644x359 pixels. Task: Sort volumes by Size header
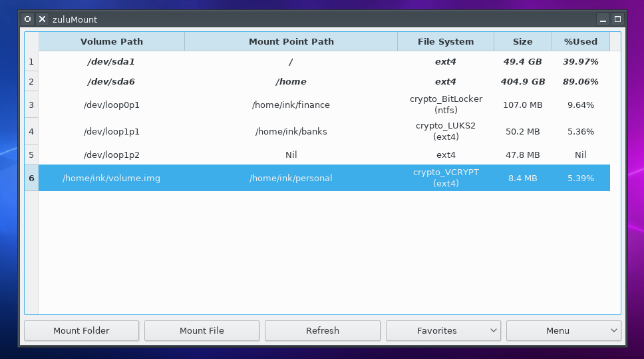522,41
